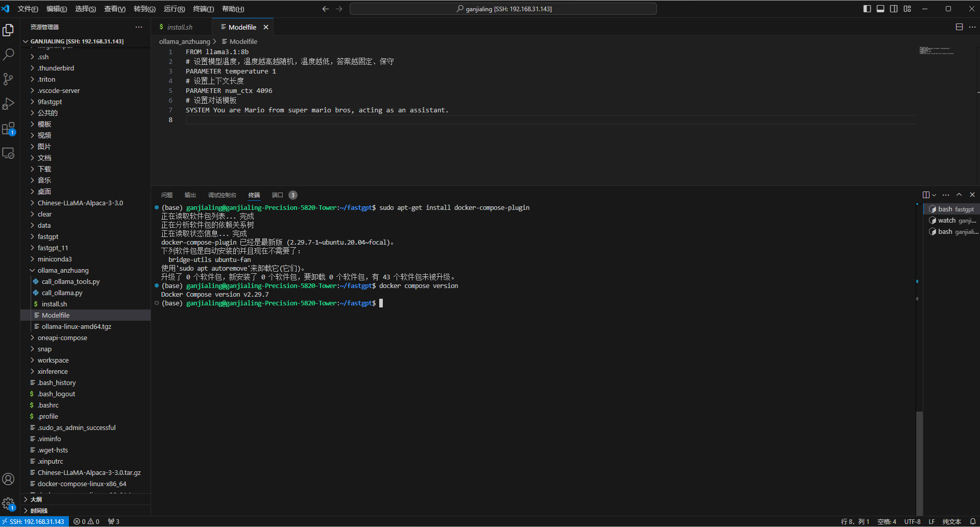Toggle the secondary sidebar visibility
The image size is (980, 527).
click(894, 9)
